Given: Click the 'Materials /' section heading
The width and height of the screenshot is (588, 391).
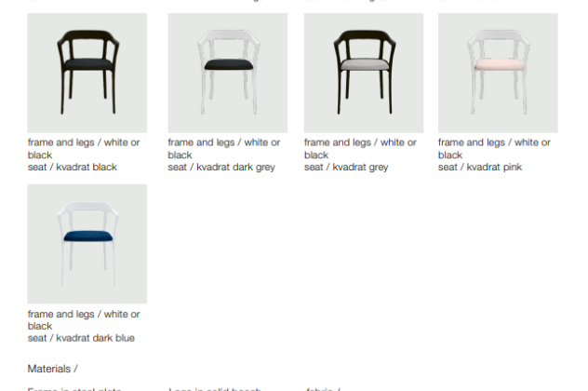Looking at the screenshot, I should pyautogui.click(x=52, y=369).
